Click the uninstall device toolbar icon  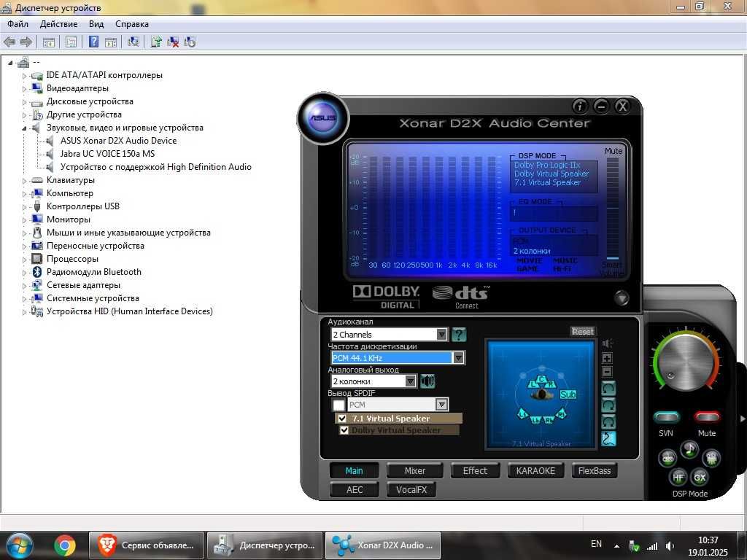173,42
